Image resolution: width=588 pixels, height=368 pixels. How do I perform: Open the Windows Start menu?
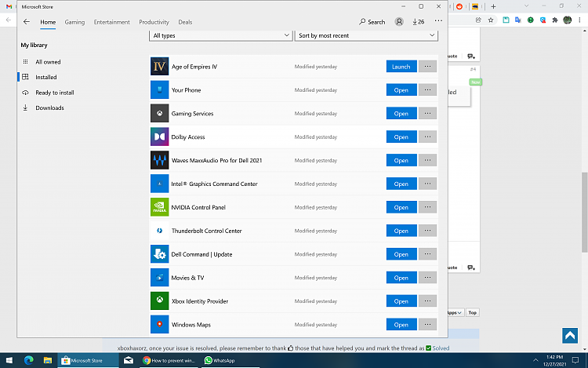pyautogui.click(x=9, y=360)
